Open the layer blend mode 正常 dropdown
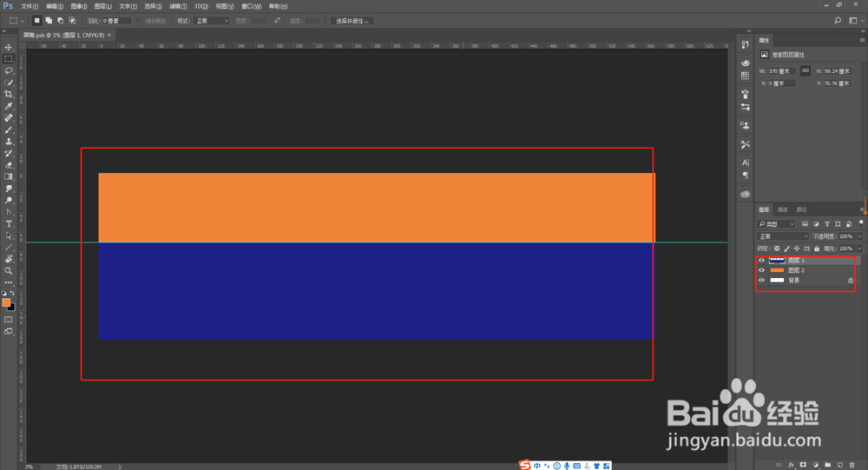This screenshot has height=470, width=868. click(x=783, y=236)
